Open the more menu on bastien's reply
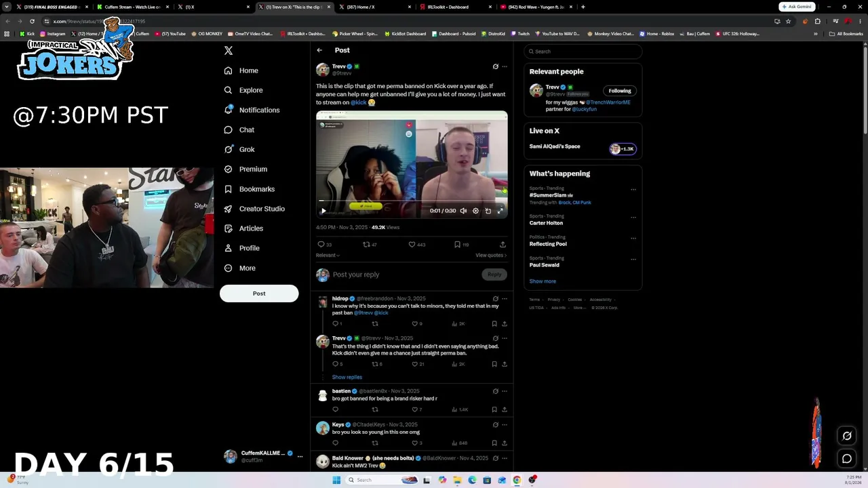This screenshot has height=488, width=868. [504, 391]
